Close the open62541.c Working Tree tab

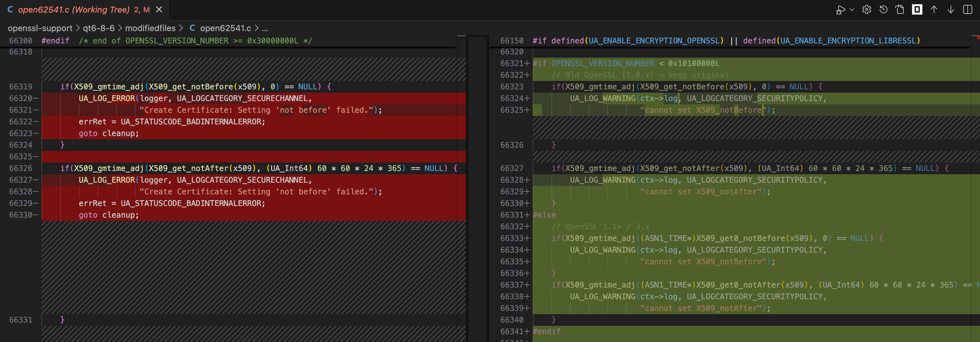tap(159, 9)
